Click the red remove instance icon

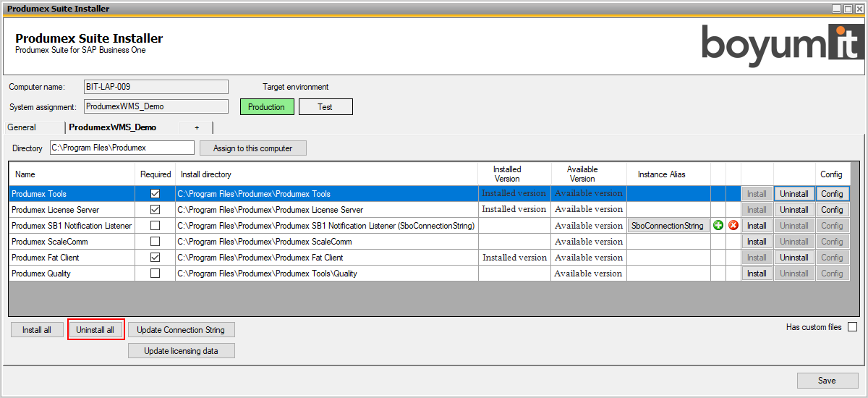point(733,226)
